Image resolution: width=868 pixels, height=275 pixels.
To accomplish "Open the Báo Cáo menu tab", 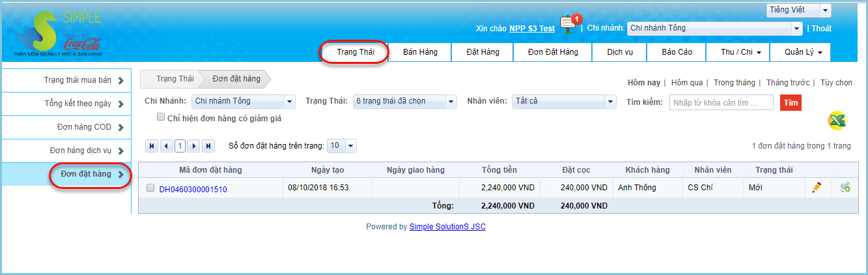I will coord(677,52).
